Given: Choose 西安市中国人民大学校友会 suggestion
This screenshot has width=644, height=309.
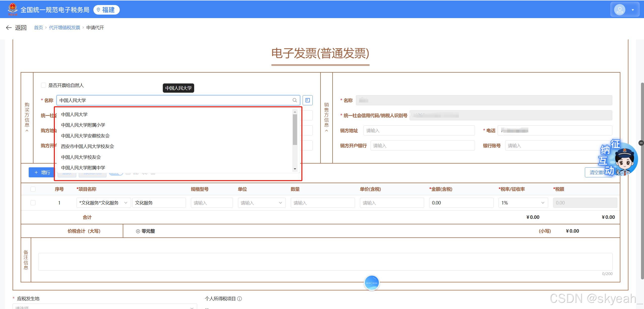Looking at the screenshot, I should pos(87,146).
